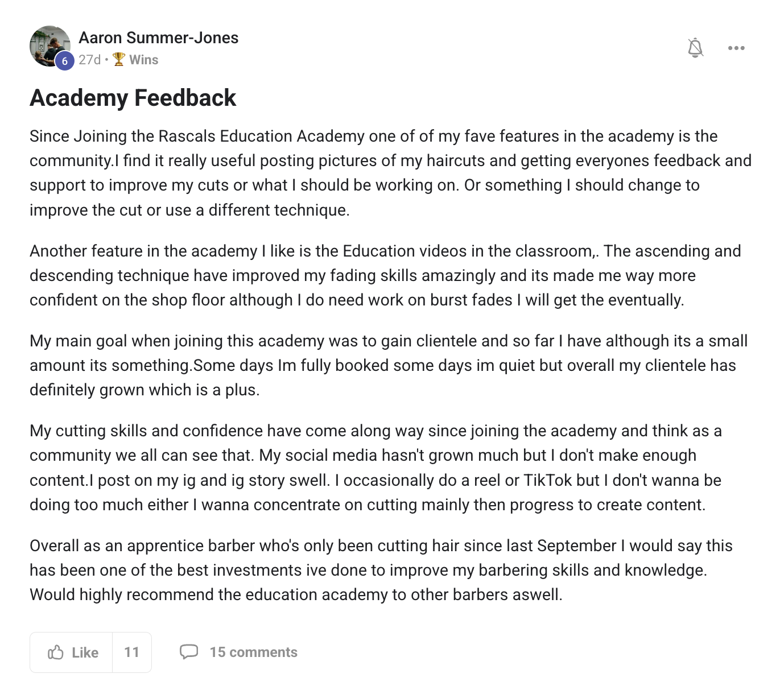This screenshot has width=784, height=686.
Task: Open the 15 comments link
Action: (253, 652)
